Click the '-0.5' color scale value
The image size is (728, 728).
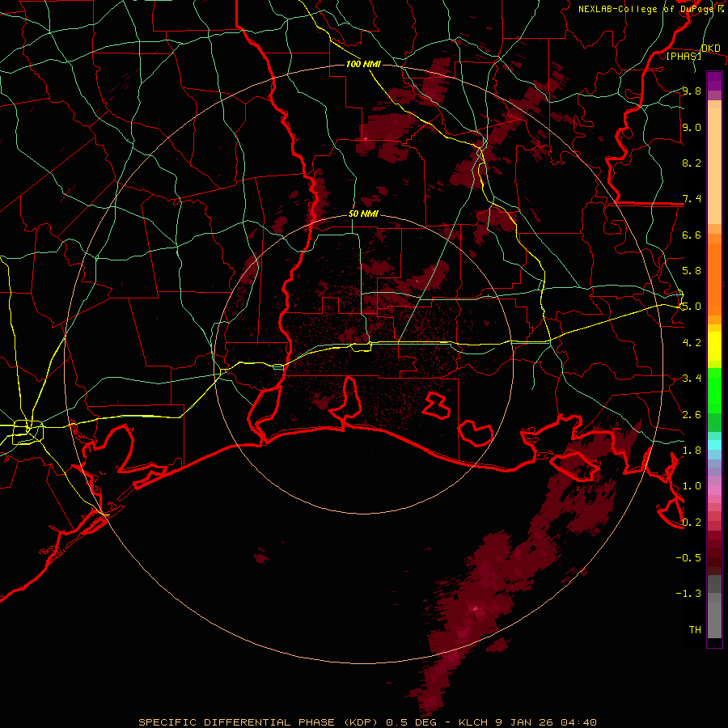(688, 558)
